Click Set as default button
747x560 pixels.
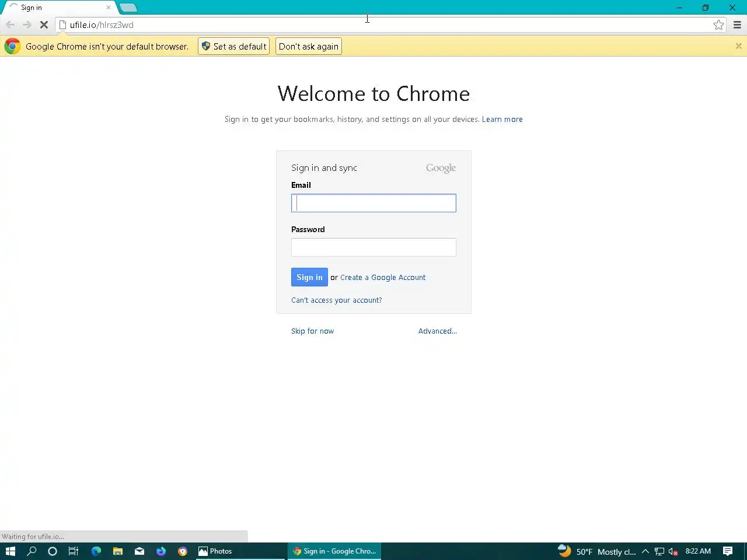point(233,46)
